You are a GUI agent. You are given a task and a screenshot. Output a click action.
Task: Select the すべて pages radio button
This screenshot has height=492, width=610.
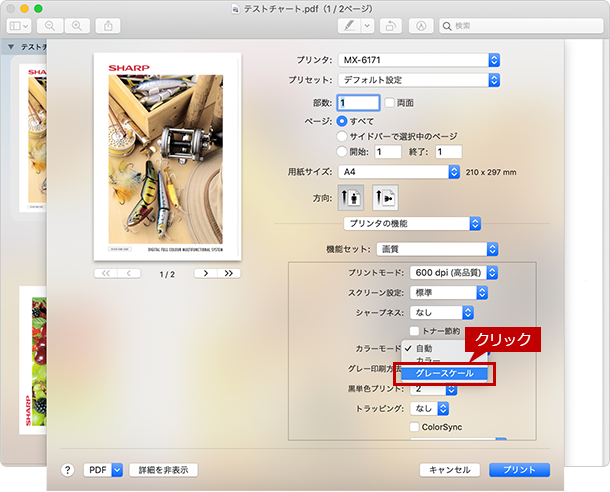pyautogui.click(x=342, y=120)
